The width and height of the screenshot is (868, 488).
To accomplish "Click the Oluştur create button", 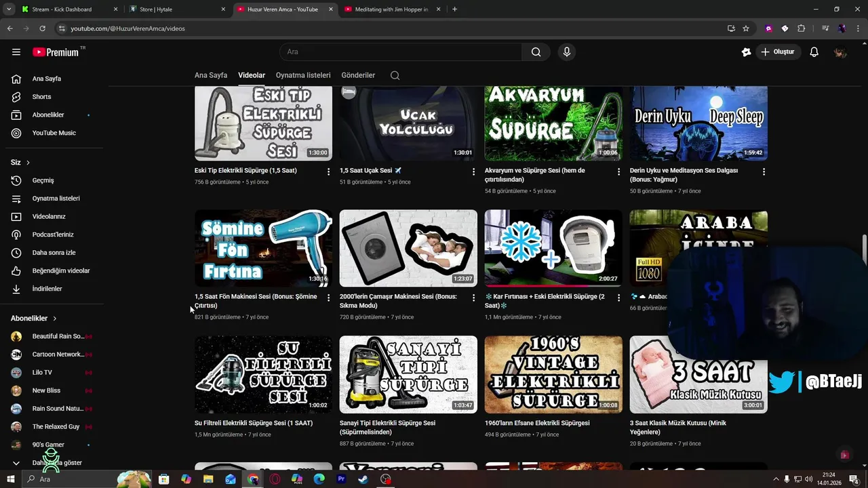I will pos(778,52).
